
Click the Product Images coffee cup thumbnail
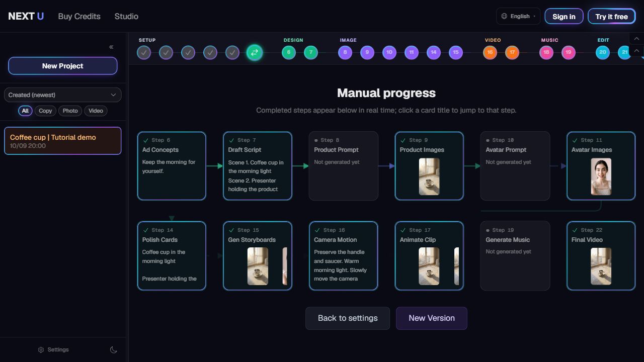point(429,176)
